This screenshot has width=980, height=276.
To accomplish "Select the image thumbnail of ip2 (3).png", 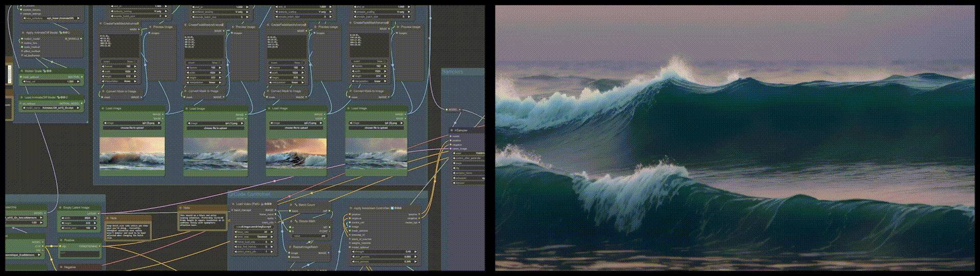I will pyautogui.click(x=132, y=153).
